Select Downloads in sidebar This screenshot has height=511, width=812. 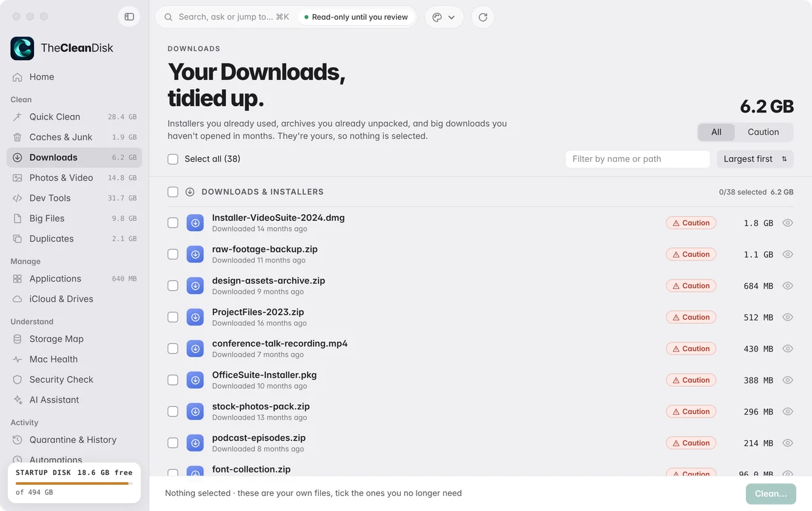[74, 157]
